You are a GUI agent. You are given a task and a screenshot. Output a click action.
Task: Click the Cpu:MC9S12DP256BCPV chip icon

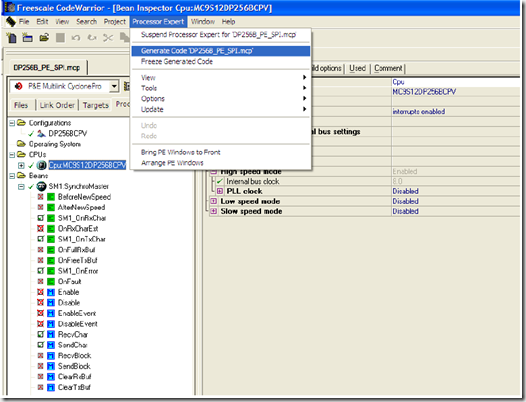coord(41,165)
